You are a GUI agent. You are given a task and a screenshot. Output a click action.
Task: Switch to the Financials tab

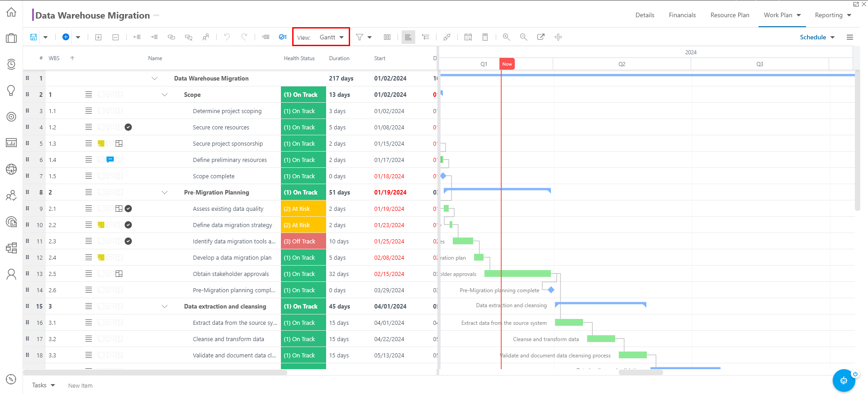[x=682, y=15]
